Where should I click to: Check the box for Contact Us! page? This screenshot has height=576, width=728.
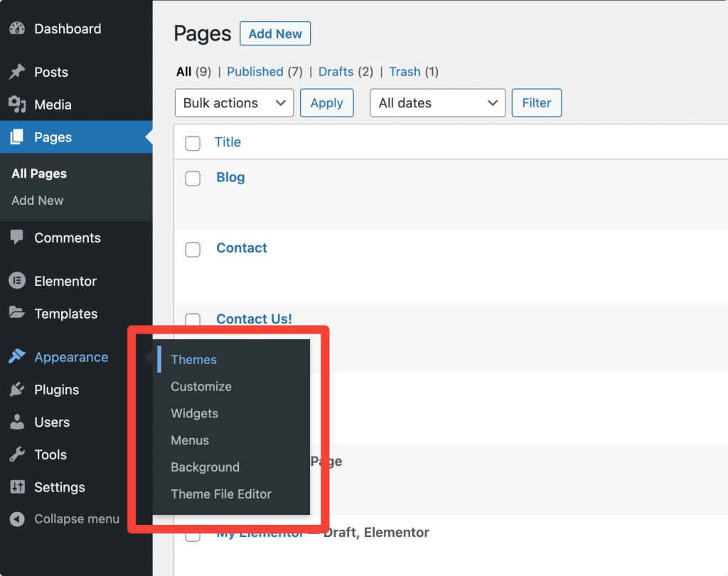tap(193, 319)
